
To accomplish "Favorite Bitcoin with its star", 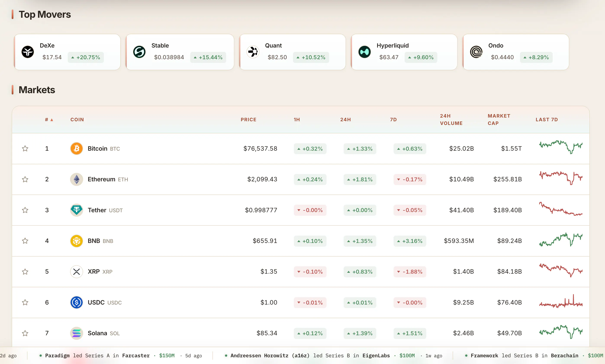I will pyautogui.click(x=25, y=148).
